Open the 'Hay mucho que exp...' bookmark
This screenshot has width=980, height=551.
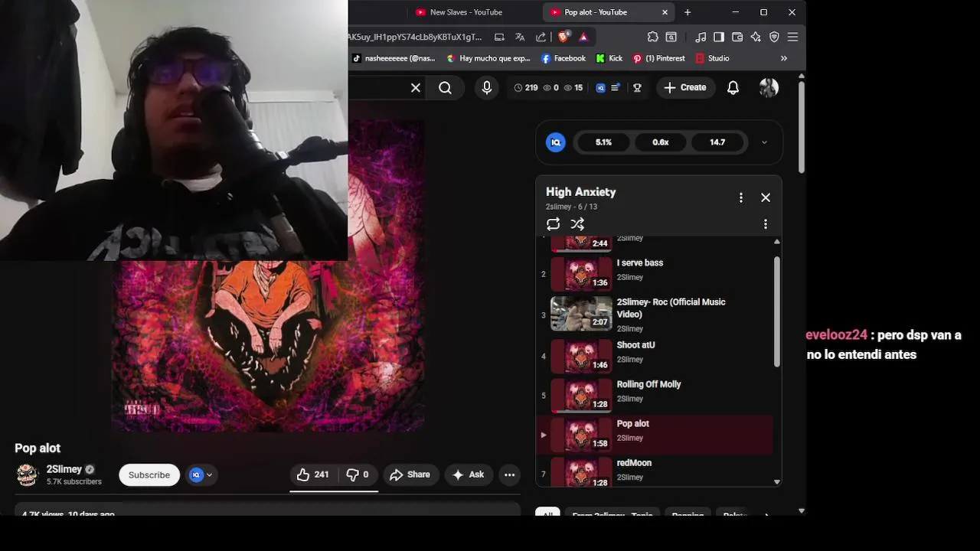click(x=488, y=58)
